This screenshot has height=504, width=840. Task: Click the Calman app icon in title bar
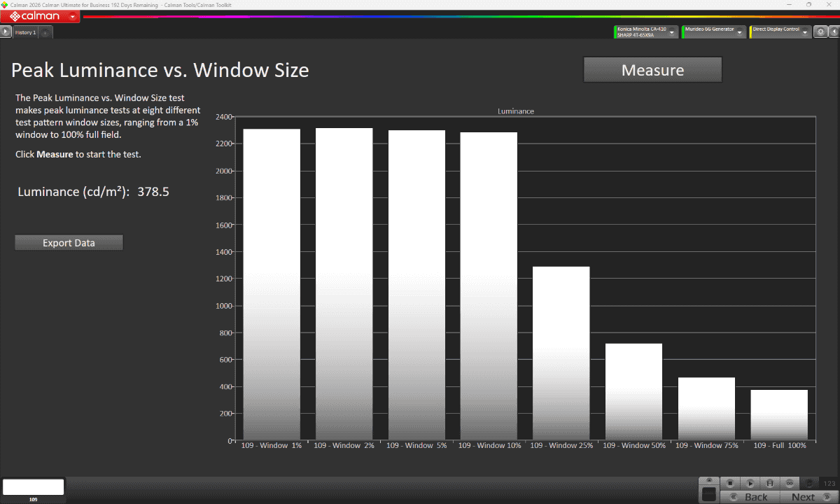(x=5, y=4)
